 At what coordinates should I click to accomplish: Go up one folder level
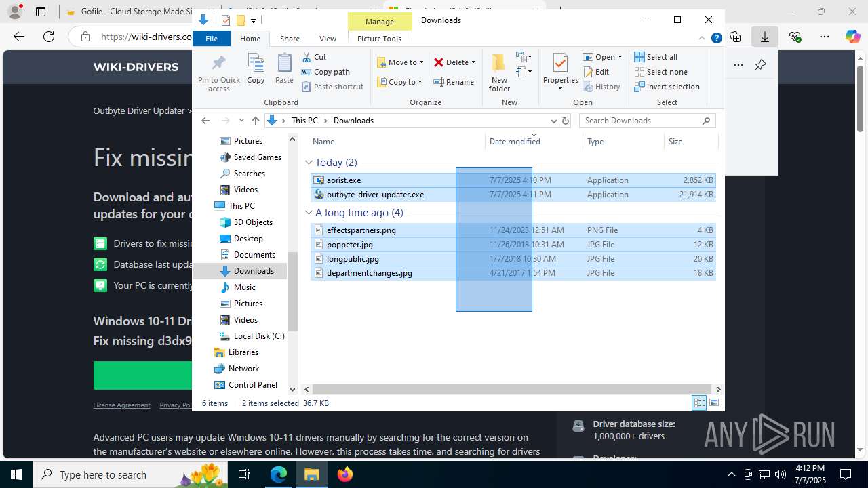[255, 121]
